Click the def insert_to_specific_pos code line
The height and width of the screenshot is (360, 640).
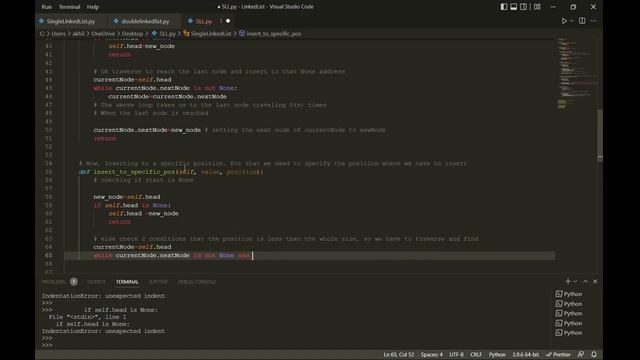171,172
